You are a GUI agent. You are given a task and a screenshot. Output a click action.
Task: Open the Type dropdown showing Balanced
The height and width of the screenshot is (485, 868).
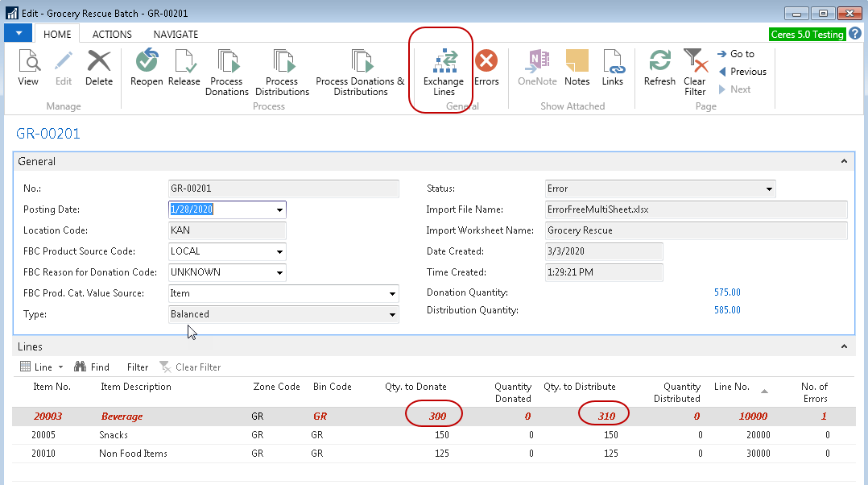[x=392, y=315]
